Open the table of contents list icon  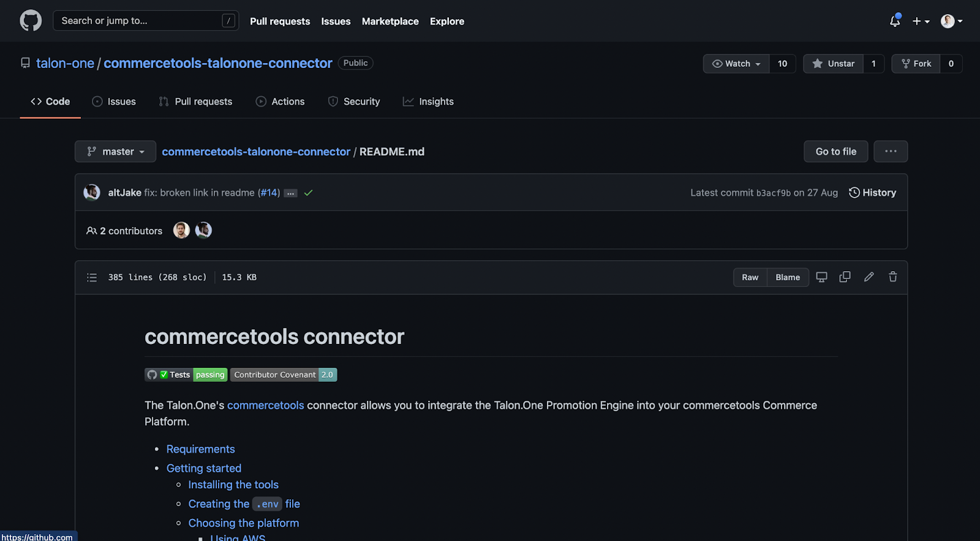pyautogui.click(x=92, y=277)
